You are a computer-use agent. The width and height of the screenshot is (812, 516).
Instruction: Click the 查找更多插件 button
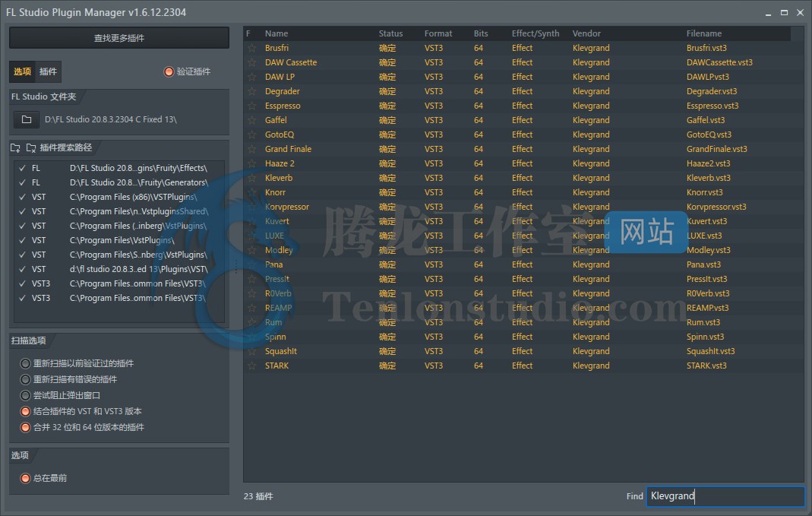pos(119,38)
